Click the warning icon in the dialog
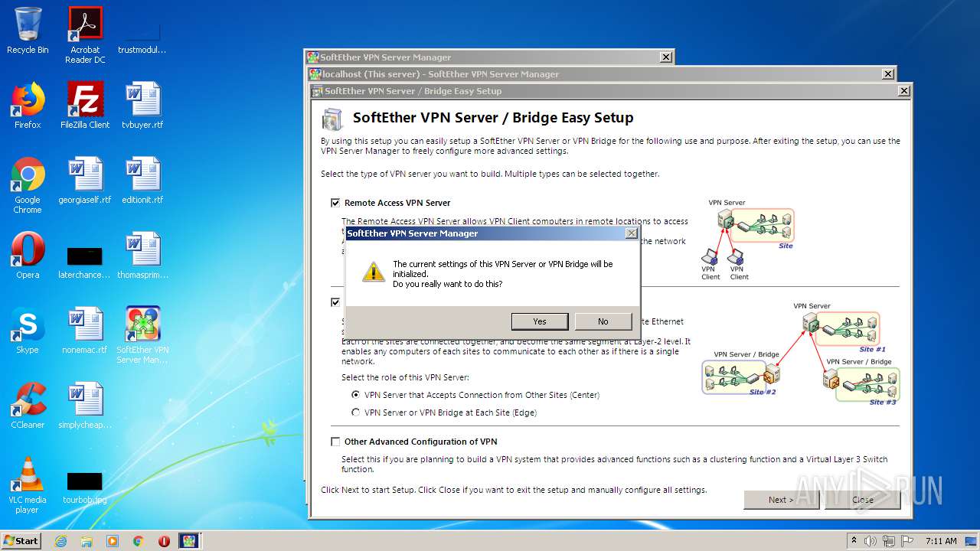Image resolution: width=980 pixels, height=551 pixels. tap(374, 272)
